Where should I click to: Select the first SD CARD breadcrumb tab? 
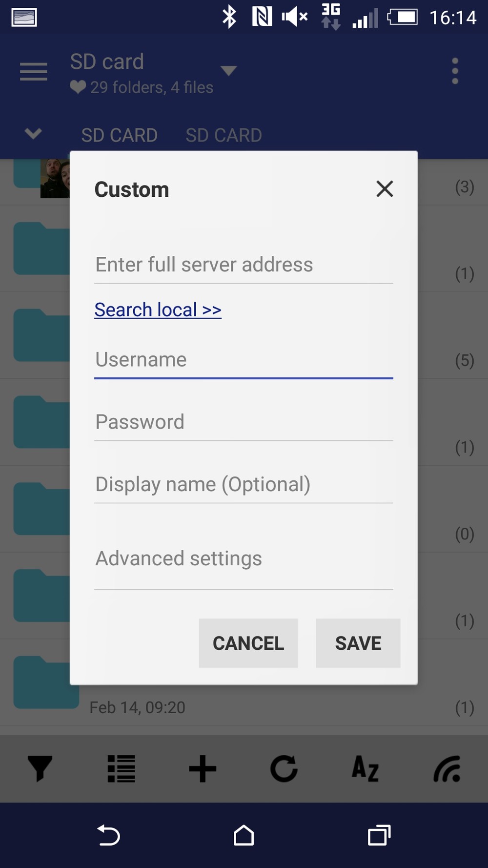[119, 135]
